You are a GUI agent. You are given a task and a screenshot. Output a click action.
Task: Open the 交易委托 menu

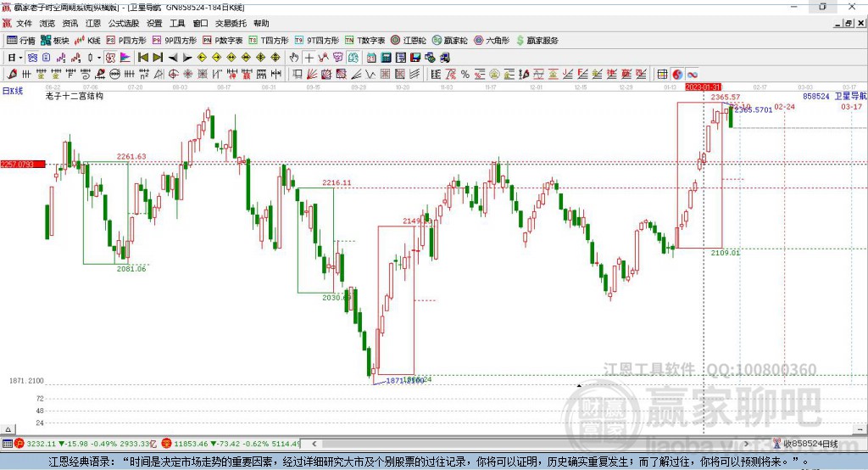[x=231, y=23]
